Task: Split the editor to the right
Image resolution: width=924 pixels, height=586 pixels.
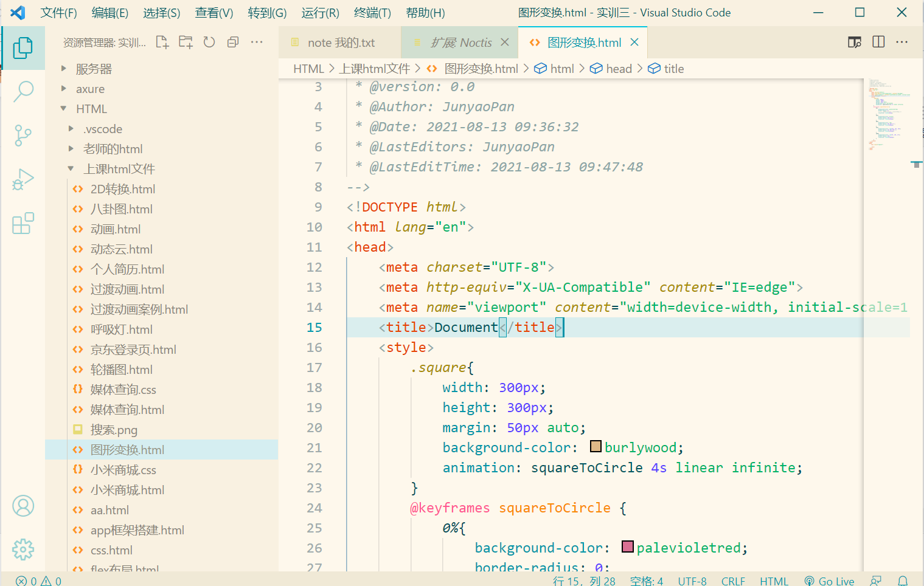Action: pyautogui.click(x=878, y=42)
